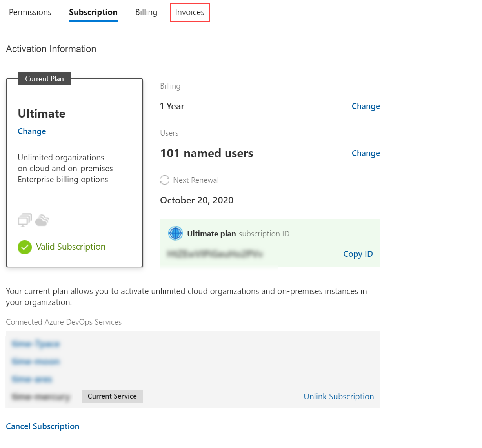
Task: Open the third blurred connected service link
Action: [x=32, y=379]
